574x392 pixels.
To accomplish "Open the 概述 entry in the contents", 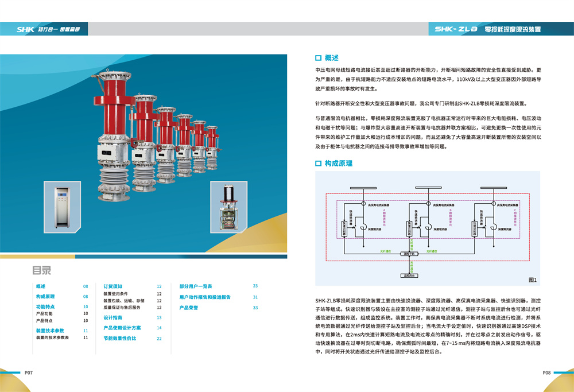I will 41,286.
